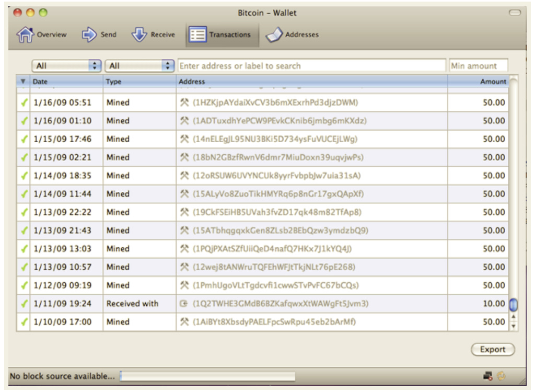535x392 pixels.
Task: Select address starting with 18bN2GBzfRwnV6
Action: pos(278,157)
